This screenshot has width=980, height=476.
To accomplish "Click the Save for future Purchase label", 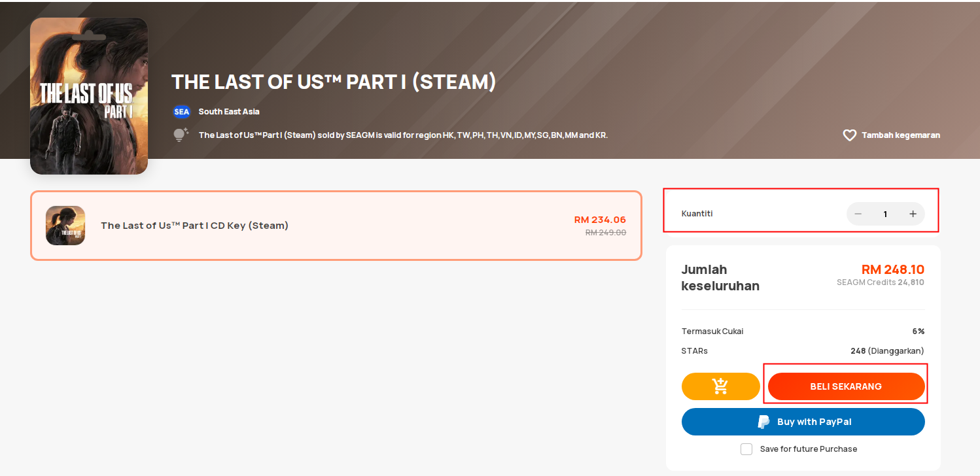I will pos(808,449).
